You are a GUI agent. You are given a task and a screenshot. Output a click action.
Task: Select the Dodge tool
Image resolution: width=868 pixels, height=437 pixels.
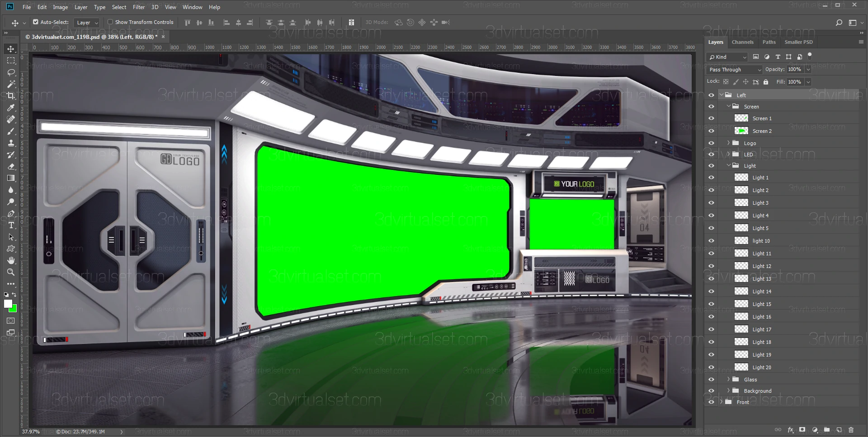click(x=11, y=202)
